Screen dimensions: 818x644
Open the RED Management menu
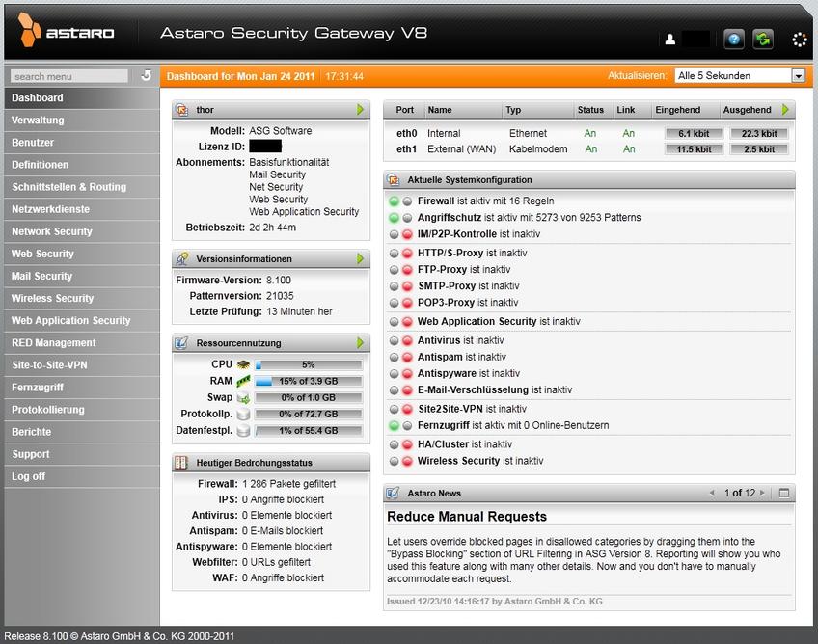tap(82, 343)
